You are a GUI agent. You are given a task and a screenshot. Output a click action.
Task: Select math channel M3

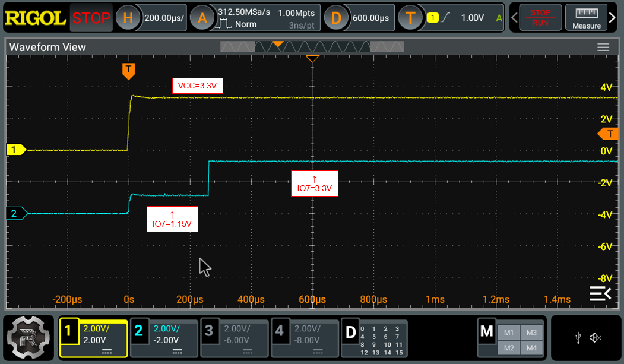531,333
